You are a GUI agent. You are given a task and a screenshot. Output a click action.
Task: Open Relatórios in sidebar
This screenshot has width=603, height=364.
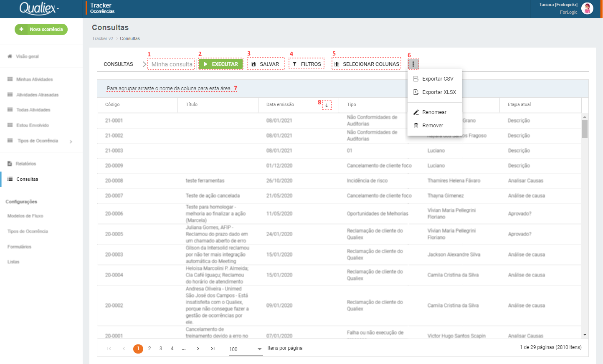pos(26,164)
